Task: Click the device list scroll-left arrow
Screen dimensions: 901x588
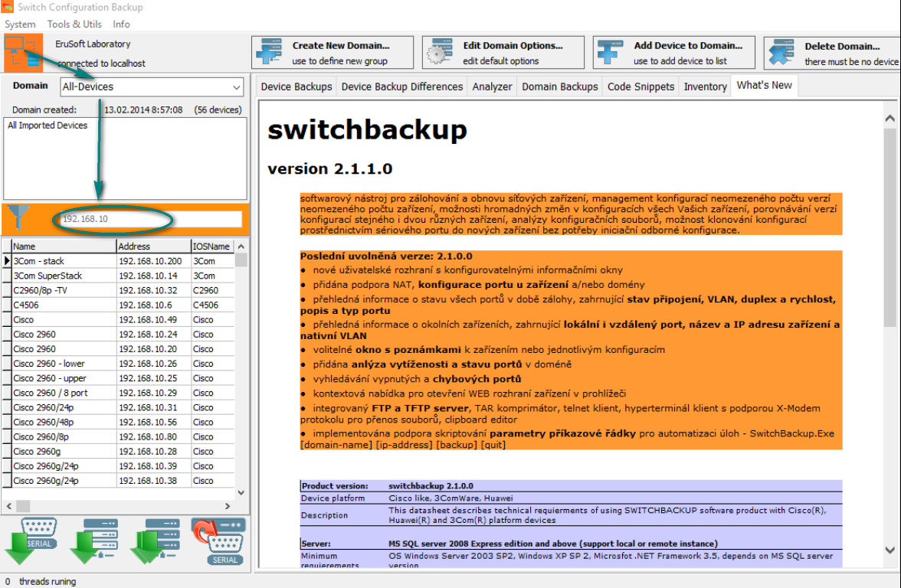Action: tap(8, 507)
